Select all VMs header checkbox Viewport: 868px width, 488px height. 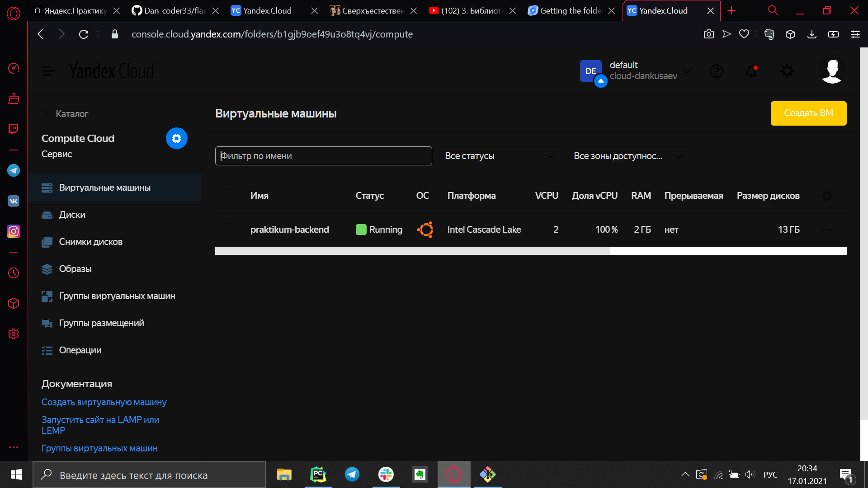232,196
